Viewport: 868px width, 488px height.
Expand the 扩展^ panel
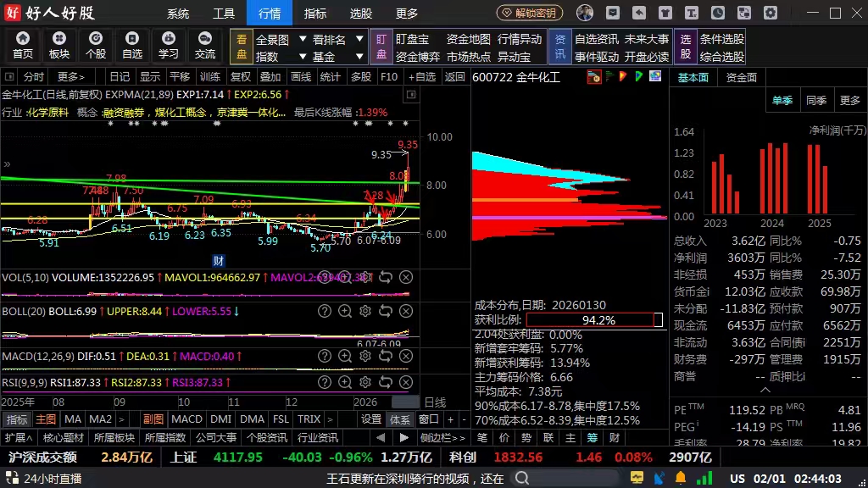coord(19,438)
